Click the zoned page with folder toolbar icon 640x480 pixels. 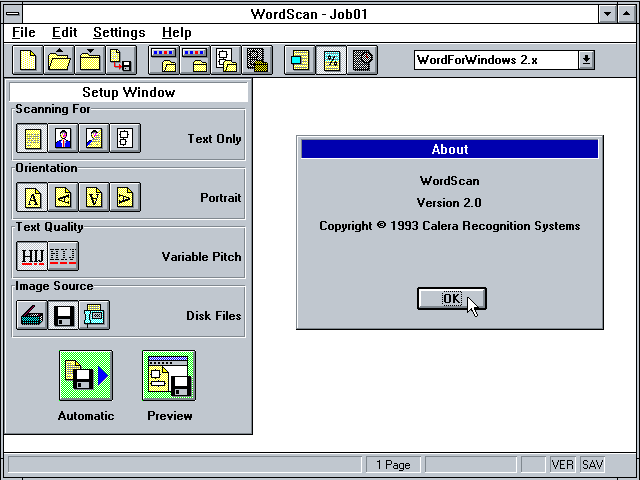226,60
